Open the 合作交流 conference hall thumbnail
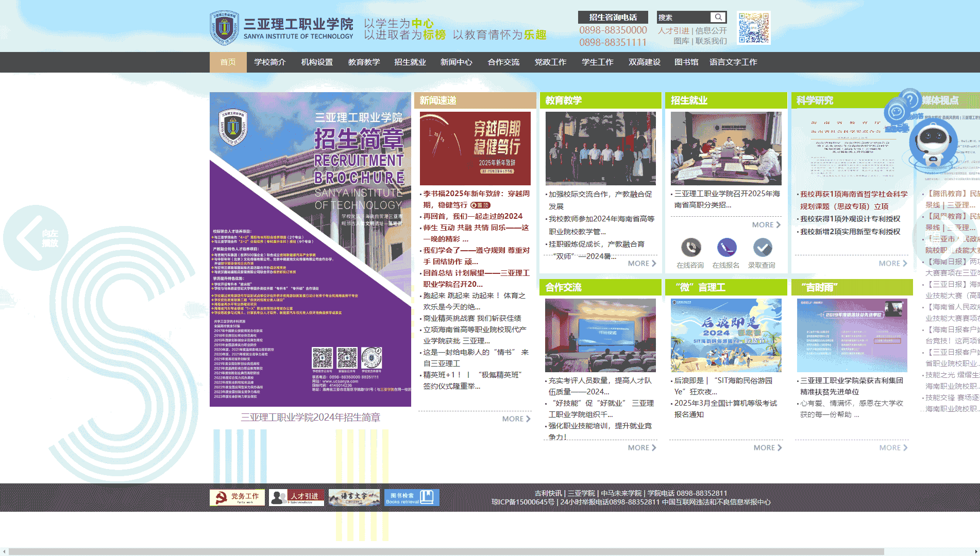This screenshot has width=980, height=556. [x=601, y=335]
